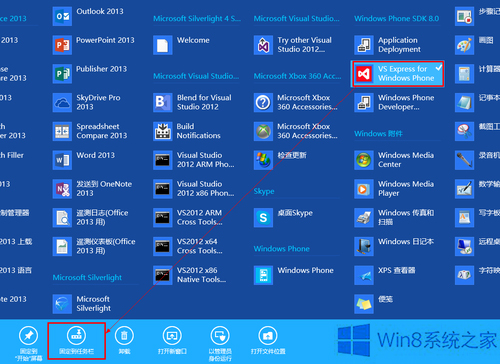Open Visual Studio 2012 ARM Phone prompt
The height and width of the screenshot is (364, 500).
(x=194, y=160)
